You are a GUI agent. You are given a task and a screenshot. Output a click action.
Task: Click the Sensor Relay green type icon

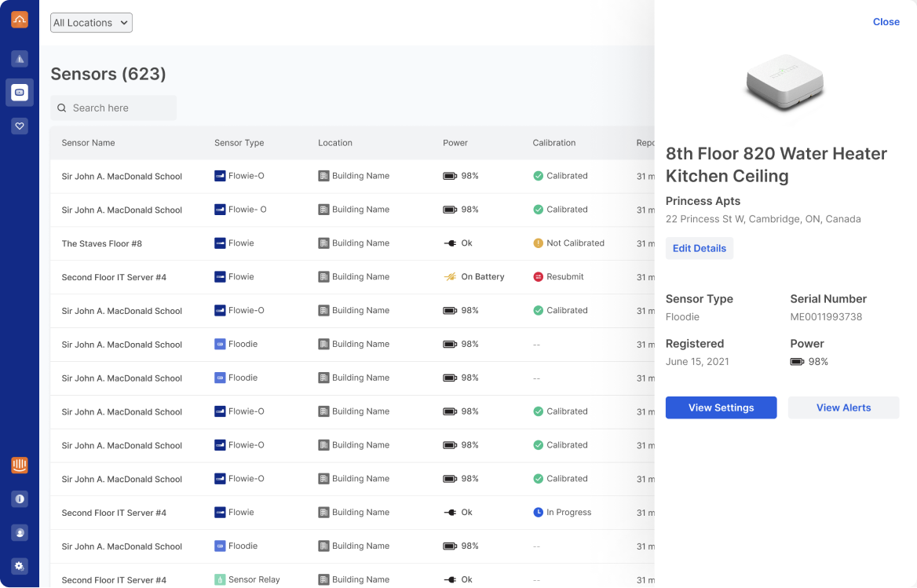click(x=220, y=580)
